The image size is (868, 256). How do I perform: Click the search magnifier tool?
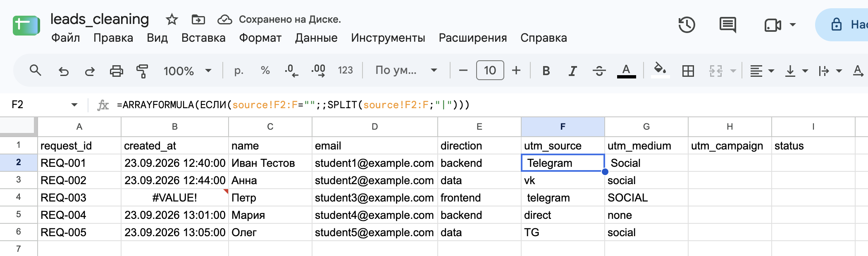pos(36,71)
